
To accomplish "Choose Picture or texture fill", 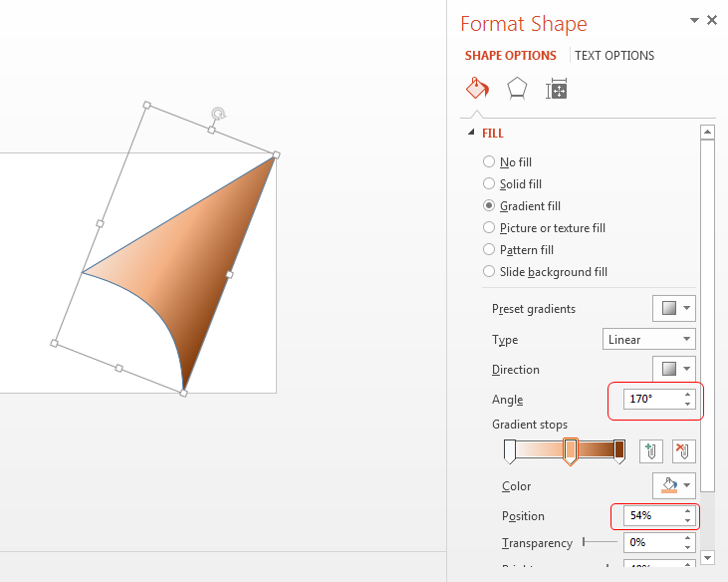I will pyautogui.click(x=544, y=227).
